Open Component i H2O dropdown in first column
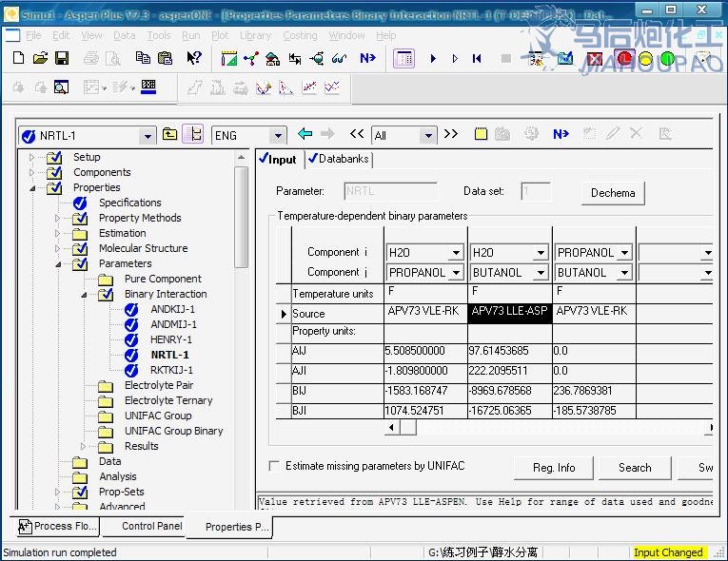Image resolution: width=728 pixels, height=561 pixels. [x=457, y=253]
